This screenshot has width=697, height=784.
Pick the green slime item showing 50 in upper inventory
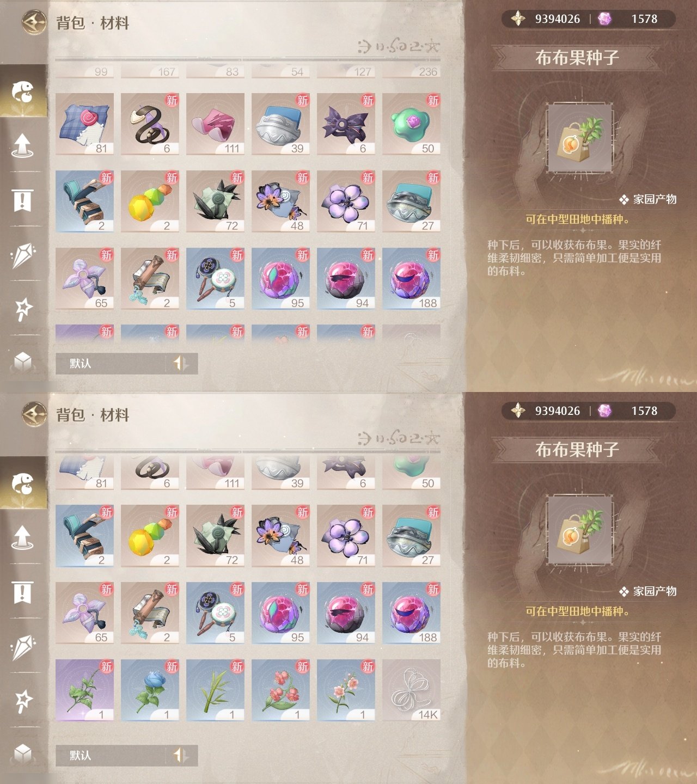[x=411, y=124]
